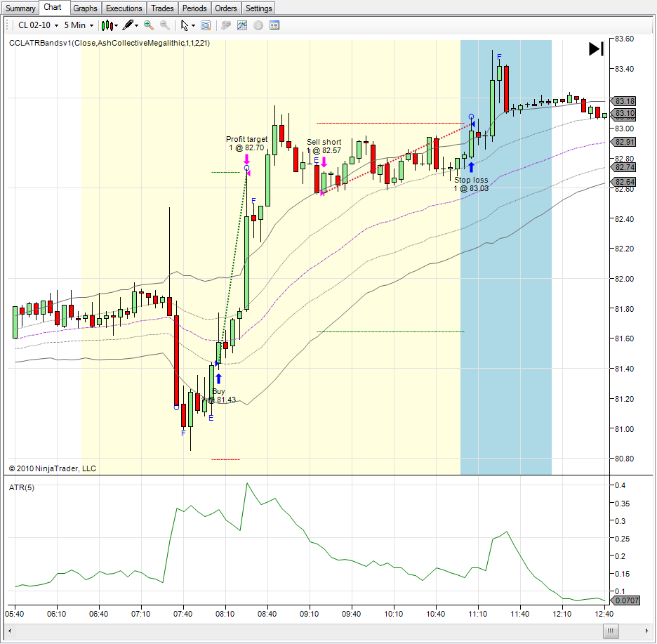This screenshot has width=657, height=644.
Task: Select the pen drawing tool icon
Action: (x=128, y=25)
